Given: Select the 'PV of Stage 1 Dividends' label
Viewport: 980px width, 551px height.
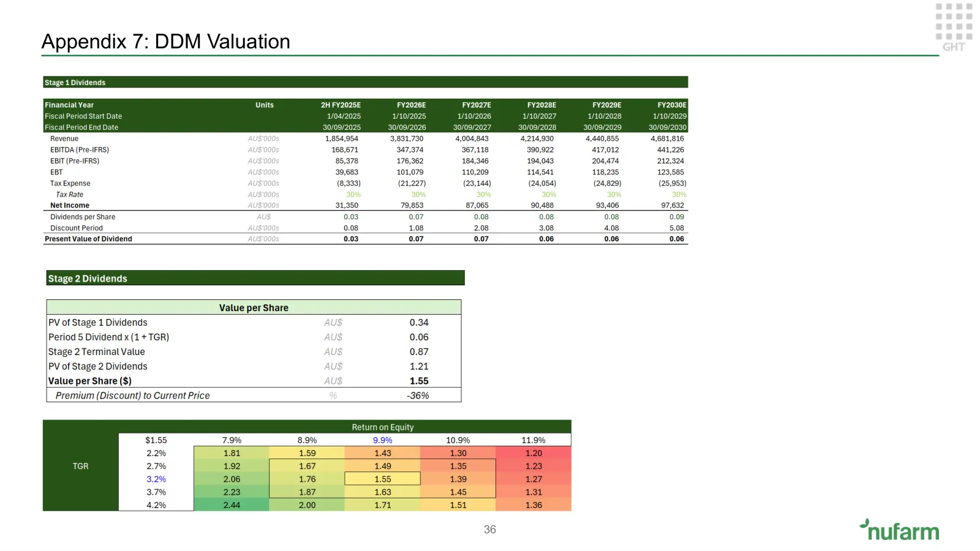Looking at the screenshot, I should pyautogui.click(x=98, y=323).
